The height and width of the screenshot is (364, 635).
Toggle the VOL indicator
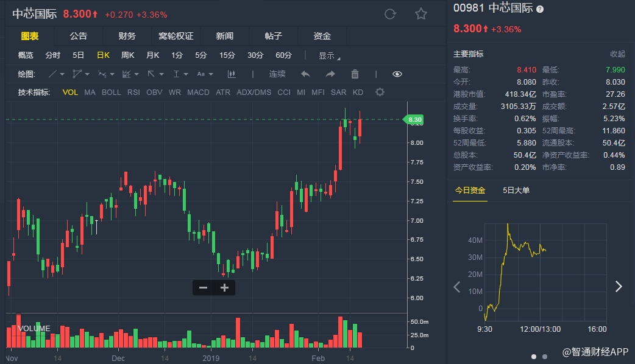[x=70, y=92]
